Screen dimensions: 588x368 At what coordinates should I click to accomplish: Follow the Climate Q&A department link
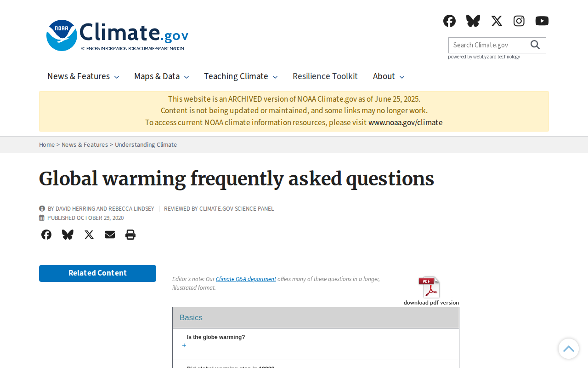pos(246,279)
